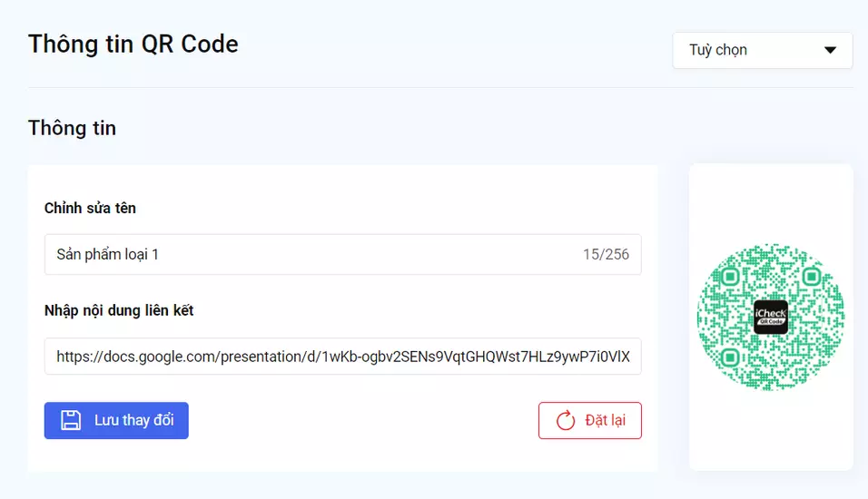868x499 pixels.
Task: Click the 'Nhập nội dung liên kết' label
Action: [x=119, y=310]
